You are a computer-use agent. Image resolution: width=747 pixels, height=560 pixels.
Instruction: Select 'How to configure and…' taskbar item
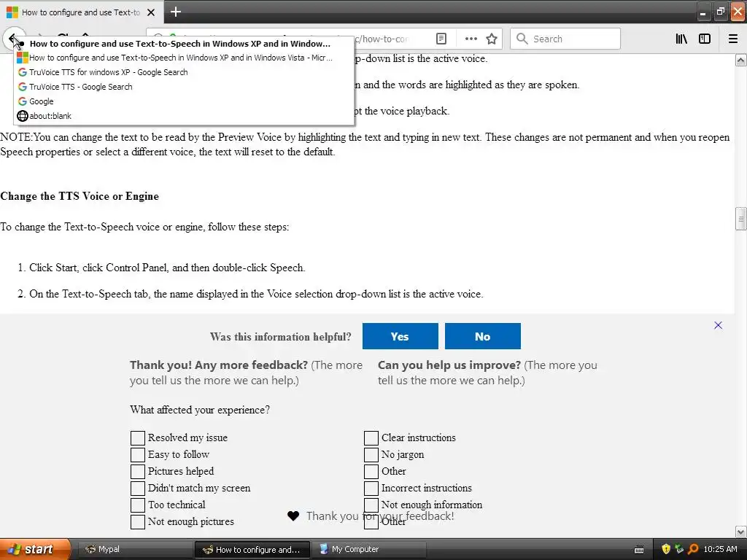[252, 549]
